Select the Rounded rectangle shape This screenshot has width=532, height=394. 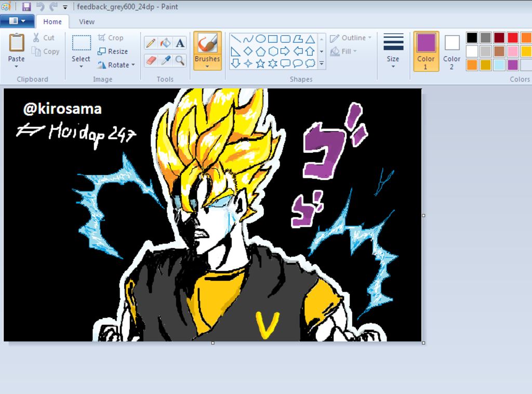[285, 39]
